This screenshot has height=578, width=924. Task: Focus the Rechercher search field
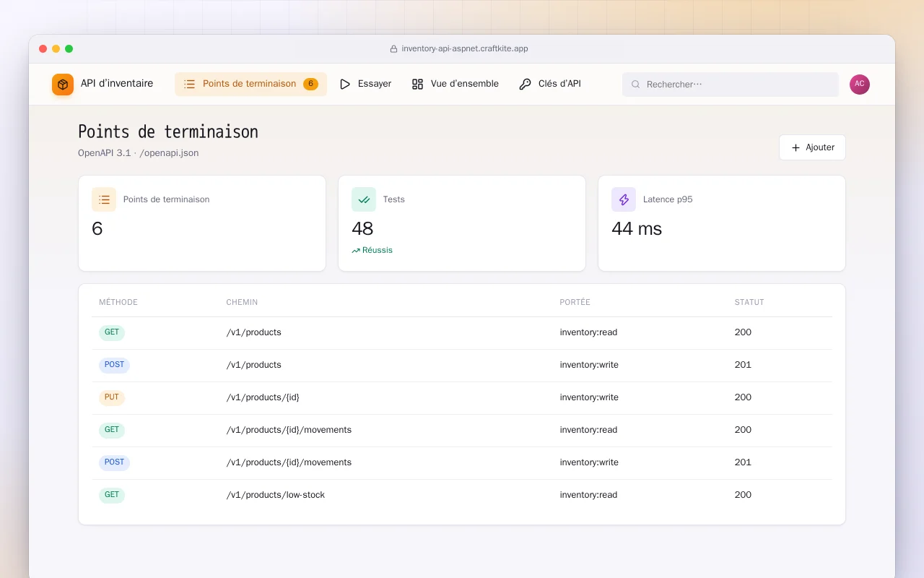coord(731,85)
